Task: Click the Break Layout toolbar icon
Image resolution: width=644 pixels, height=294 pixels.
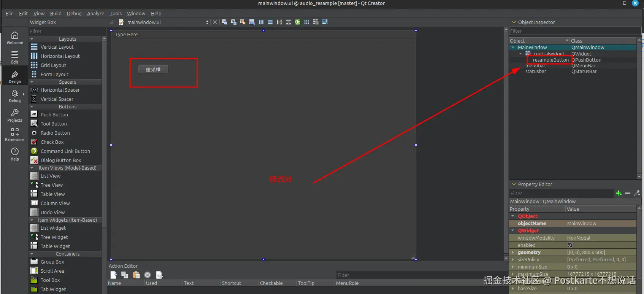Action: tap(316, 22)
